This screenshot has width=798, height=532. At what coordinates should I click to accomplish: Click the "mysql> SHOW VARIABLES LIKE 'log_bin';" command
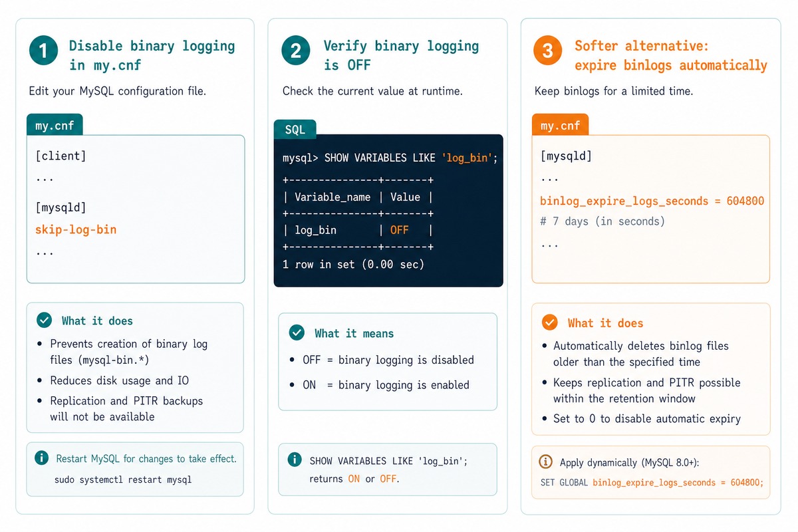(x=390, y=158)
